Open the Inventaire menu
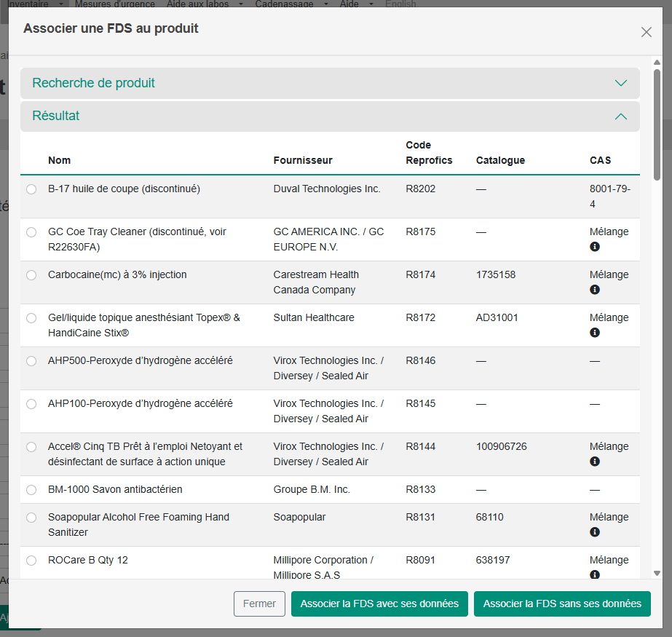672x637 pixels. pos(35,4)
